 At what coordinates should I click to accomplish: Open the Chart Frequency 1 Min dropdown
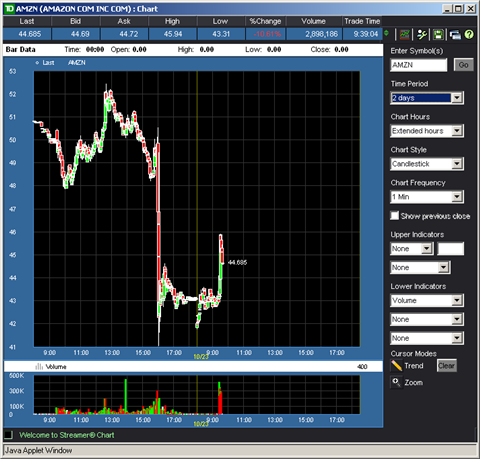click(427, 197)
